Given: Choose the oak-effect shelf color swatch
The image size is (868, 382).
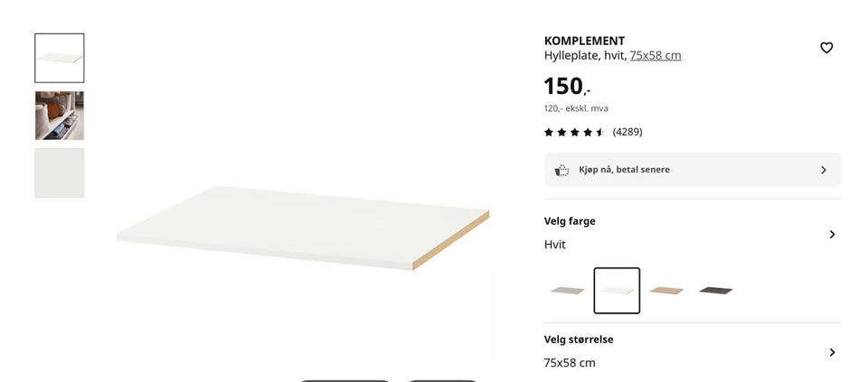Looking at the screenshot, I should pos(666,291).
